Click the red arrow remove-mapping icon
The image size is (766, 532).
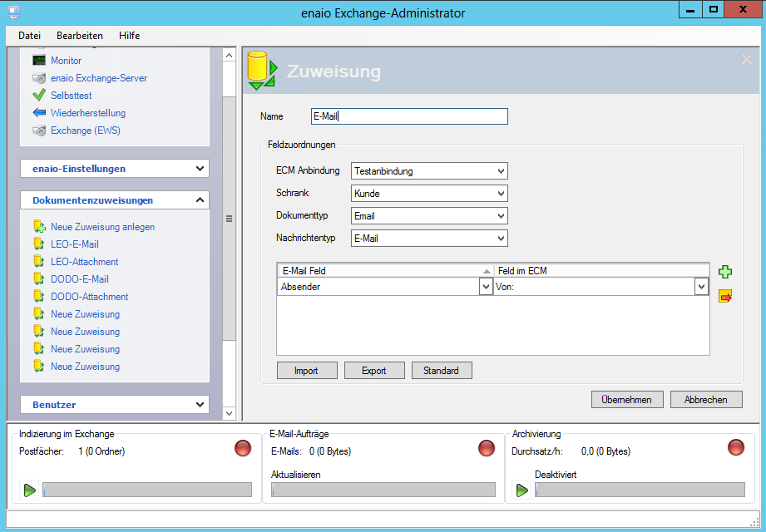click(724, 295)
